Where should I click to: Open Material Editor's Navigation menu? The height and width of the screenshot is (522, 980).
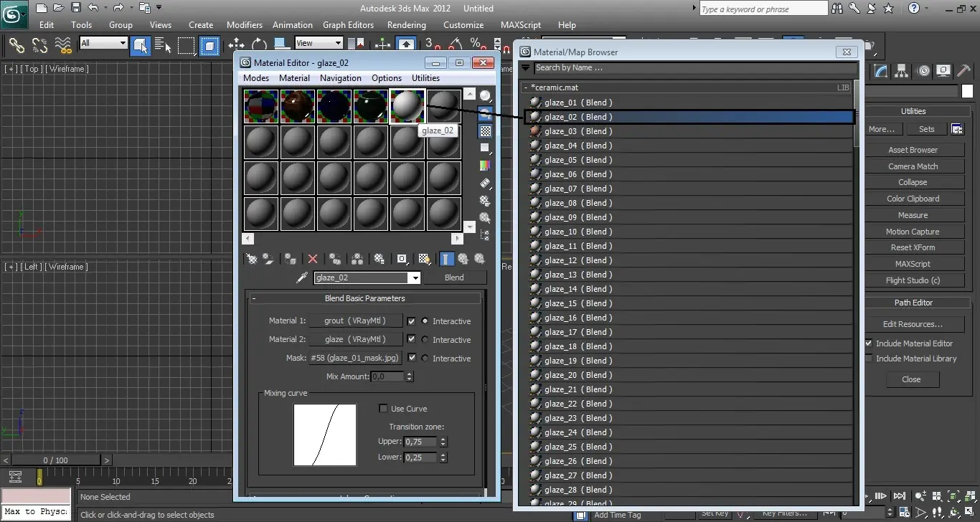pos(341,78)
